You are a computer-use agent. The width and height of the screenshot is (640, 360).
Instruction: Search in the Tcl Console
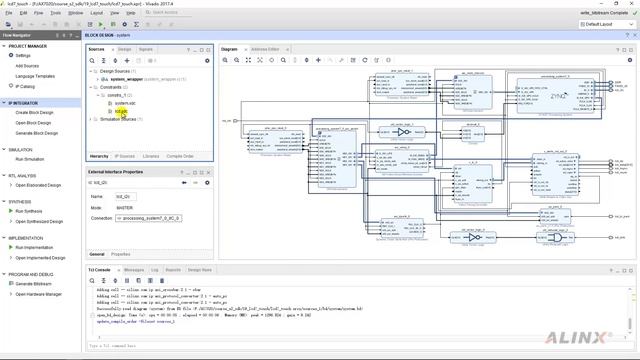tap(92, 281)
